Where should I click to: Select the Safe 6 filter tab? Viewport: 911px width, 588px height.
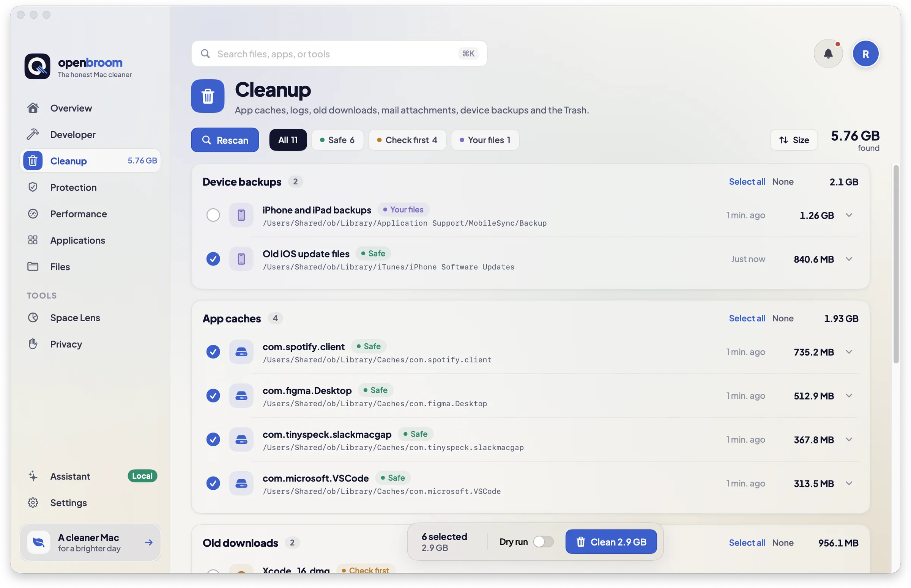click(337, 140)
